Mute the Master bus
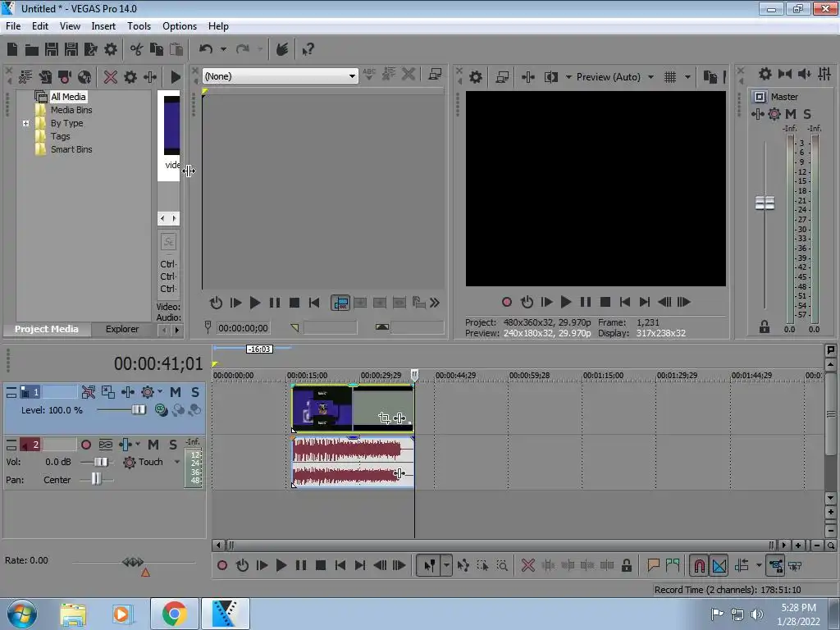This screenshot has height=630, width=840. [x=791, y=113]
